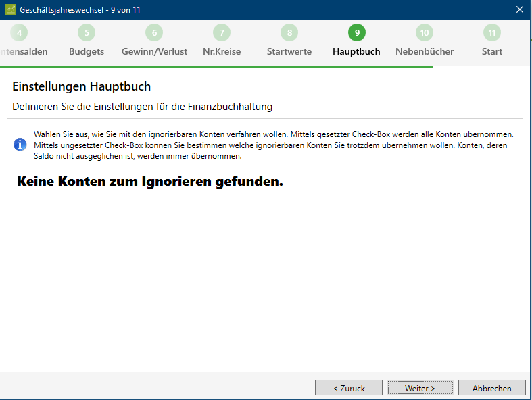Go back with the < Zurück button
The height and width of the screenshot is (400, 532).
(x=349, y=388)
